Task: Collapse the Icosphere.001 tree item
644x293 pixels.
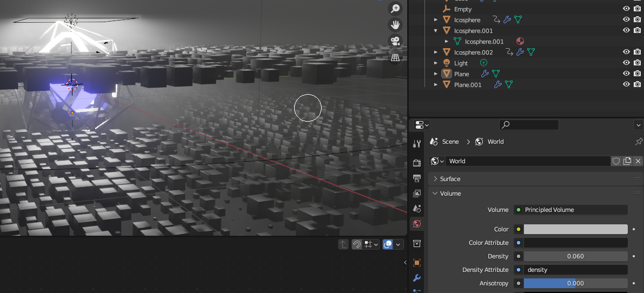Action: coord(436,31)
